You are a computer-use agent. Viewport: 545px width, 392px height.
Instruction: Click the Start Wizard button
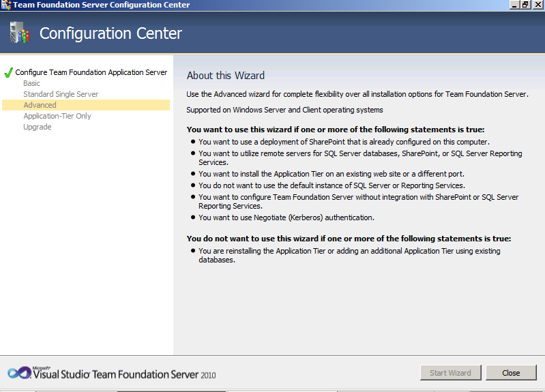(x=450, y=372)
